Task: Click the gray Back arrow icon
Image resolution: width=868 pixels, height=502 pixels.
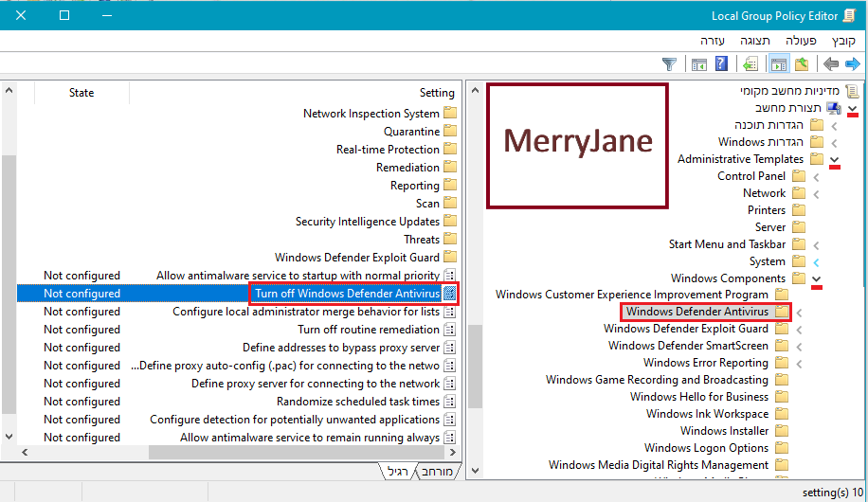Action: click(831, 64)
